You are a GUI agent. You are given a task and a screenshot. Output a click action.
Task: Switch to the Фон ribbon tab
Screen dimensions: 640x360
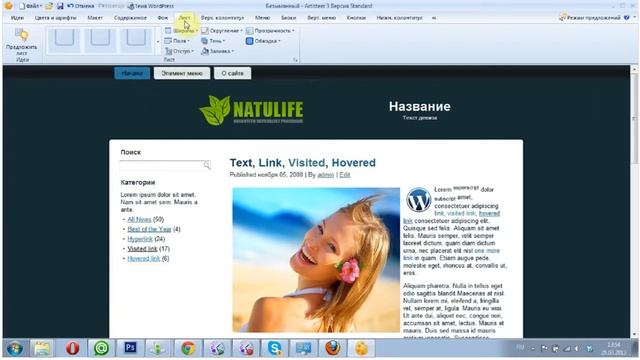(162, 18)
